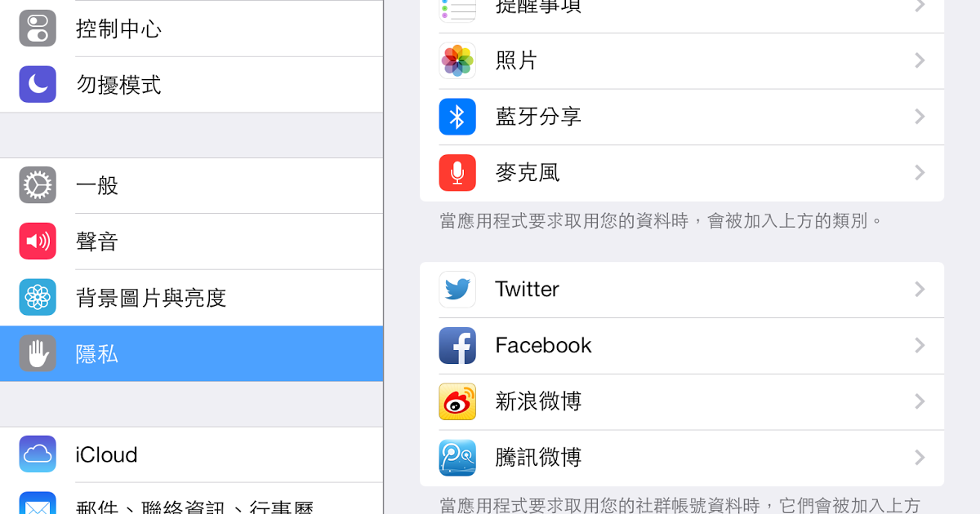Tap the Facebook logo icon
The width and height of the screenshot is (980, 514).
[457, 346]
